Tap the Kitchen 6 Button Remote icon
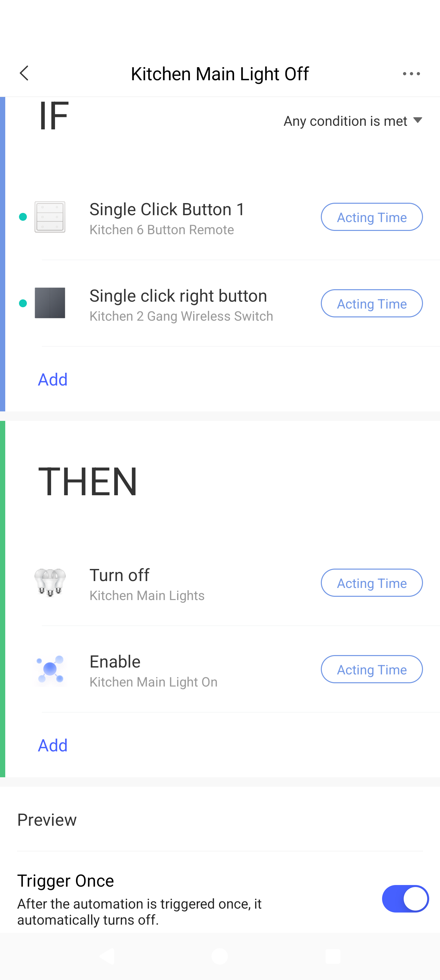Image resolution: width=440 pixels, height=980 pixels. click(x=50, y=217)
